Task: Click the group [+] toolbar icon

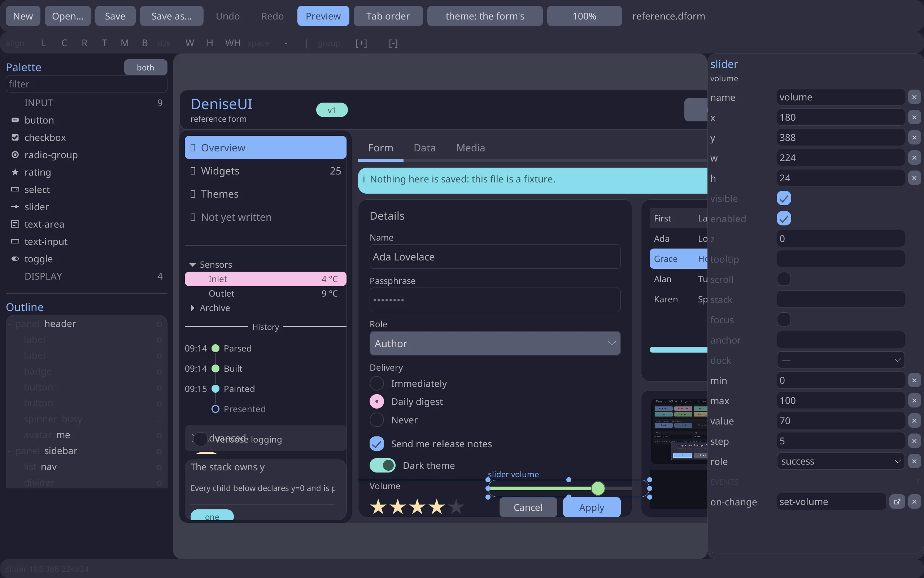Action: pyautogui.click(x=361, y=43)
